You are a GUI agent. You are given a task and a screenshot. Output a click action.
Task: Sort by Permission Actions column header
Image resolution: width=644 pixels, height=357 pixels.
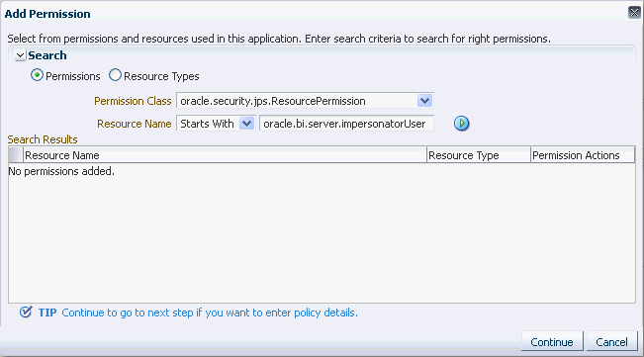pos(583,155)
